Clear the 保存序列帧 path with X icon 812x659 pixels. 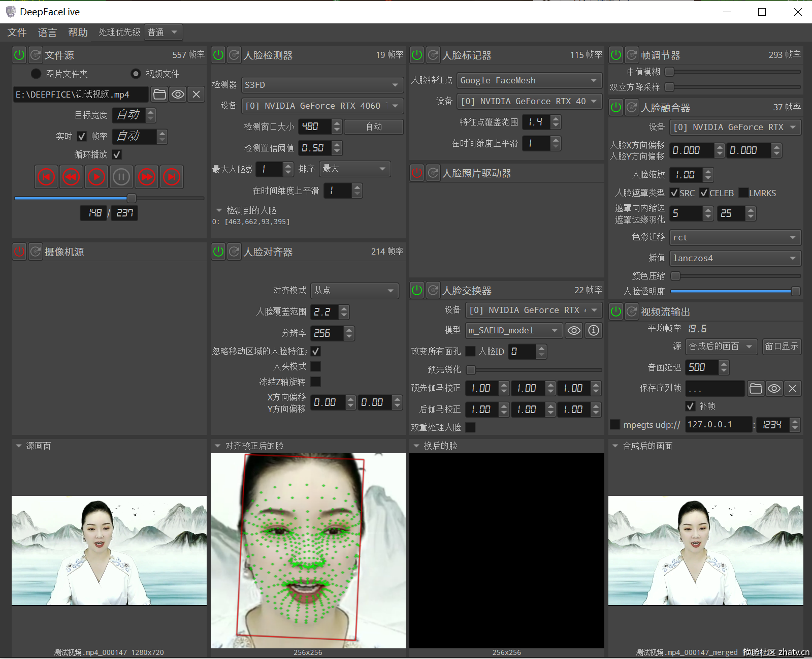pyautogui.click(x=792, y=389)
